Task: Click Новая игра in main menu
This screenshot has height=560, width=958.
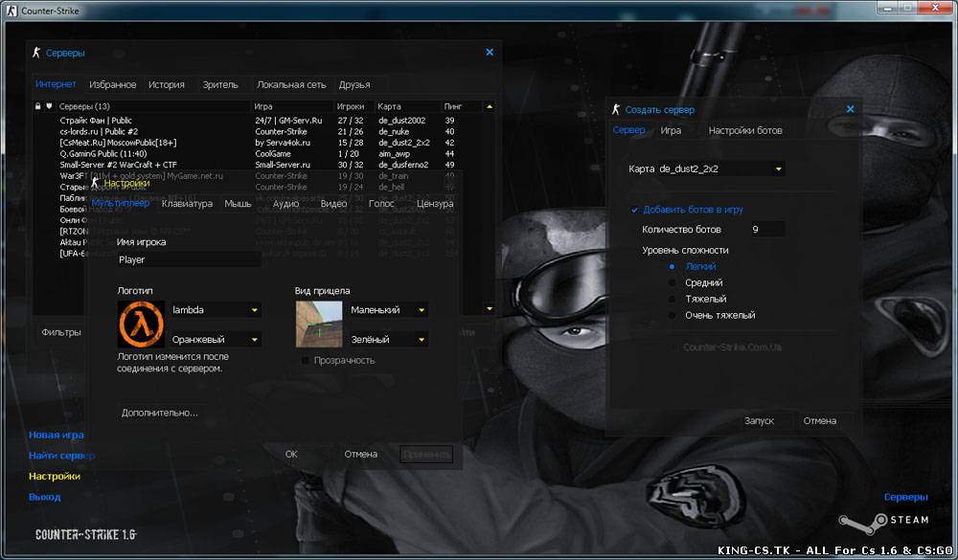Action: [57, 435]
